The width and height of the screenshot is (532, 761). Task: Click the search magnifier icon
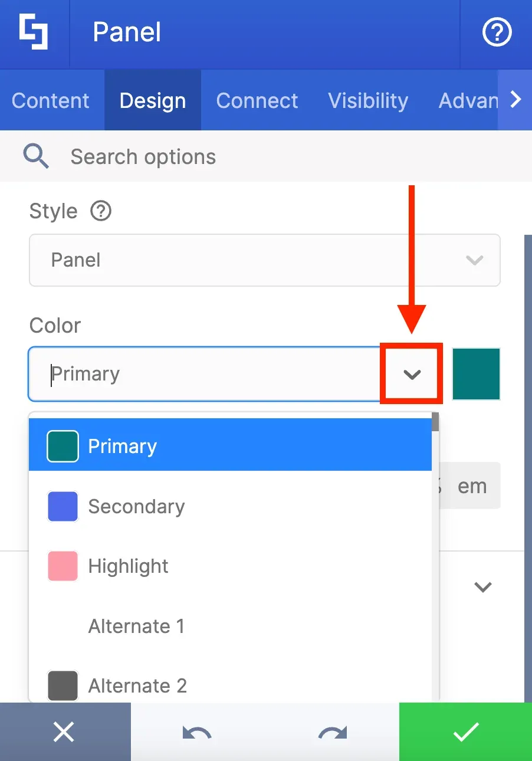[36, 156]
